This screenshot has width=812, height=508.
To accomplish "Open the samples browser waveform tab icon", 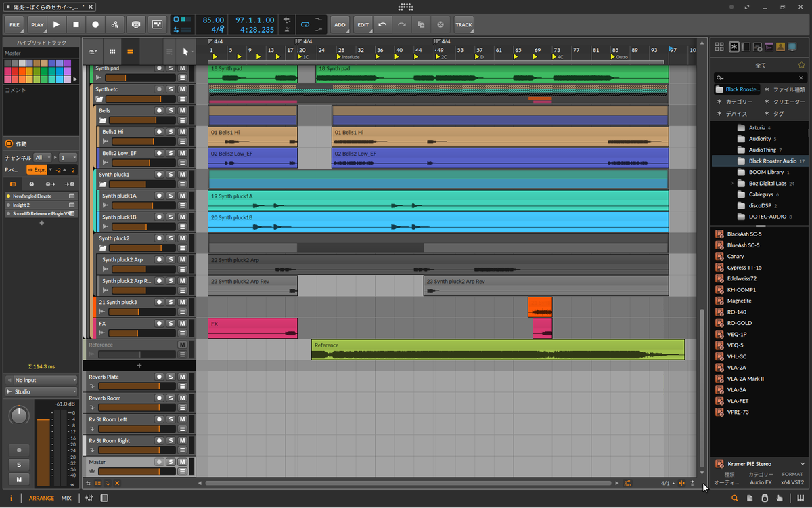I will coord(769,47).
